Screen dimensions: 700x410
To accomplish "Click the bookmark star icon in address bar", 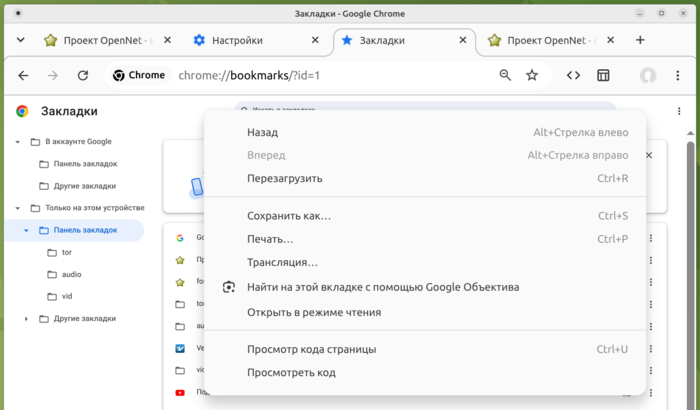I will pos(532,75).
